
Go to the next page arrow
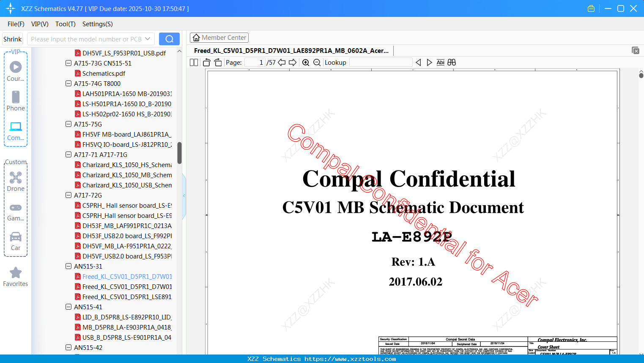point(293,63)
